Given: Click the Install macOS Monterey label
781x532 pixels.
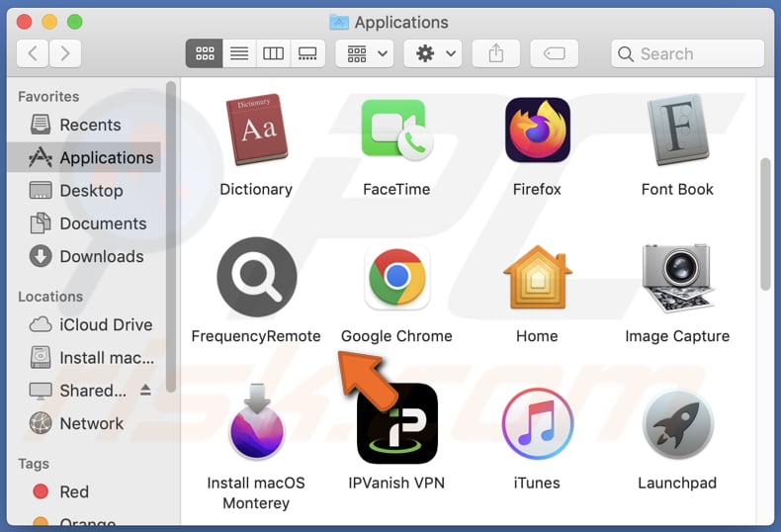Looking at the screenshot, I should 256,493.
